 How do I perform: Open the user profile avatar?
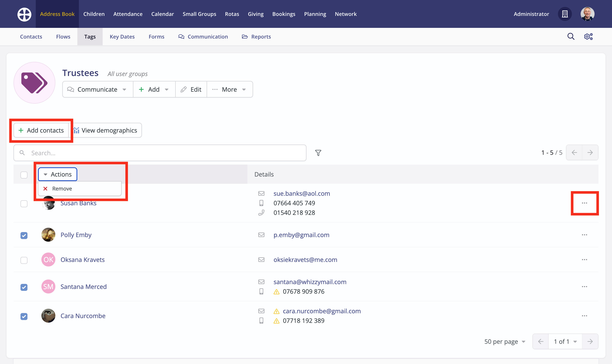click(587, 14)
